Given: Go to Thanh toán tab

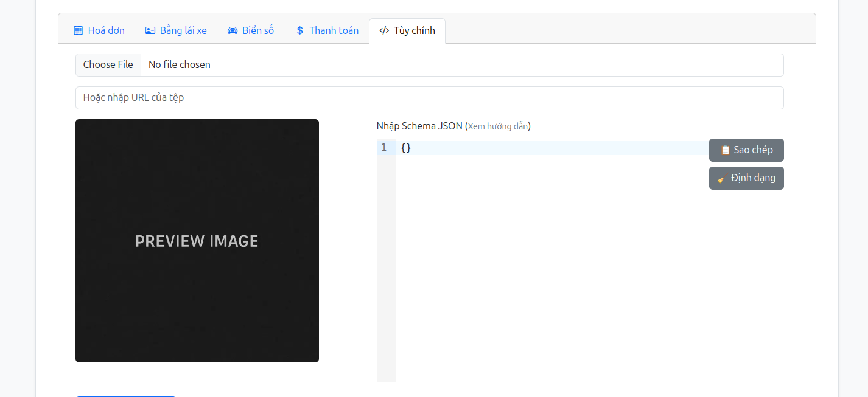Looking at the screenshot, I should point(327,30).
